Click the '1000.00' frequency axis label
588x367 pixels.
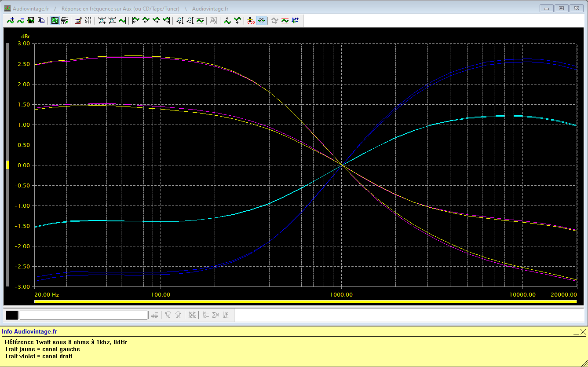click(342, 294)
